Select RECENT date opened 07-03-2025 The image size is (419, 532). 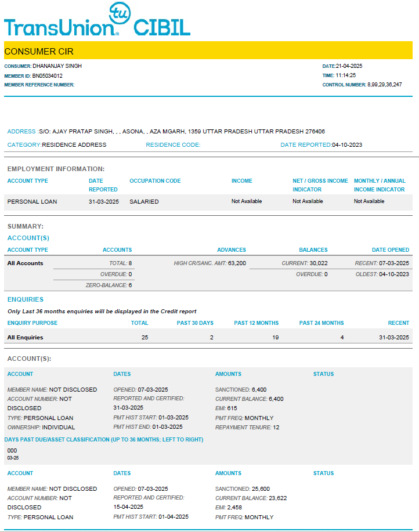tap(382, 263)
